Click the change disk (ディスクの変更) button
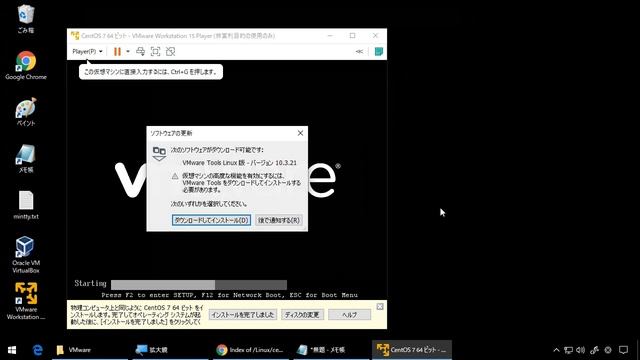The width and height of the screenshot is (640, 360). 302,315
